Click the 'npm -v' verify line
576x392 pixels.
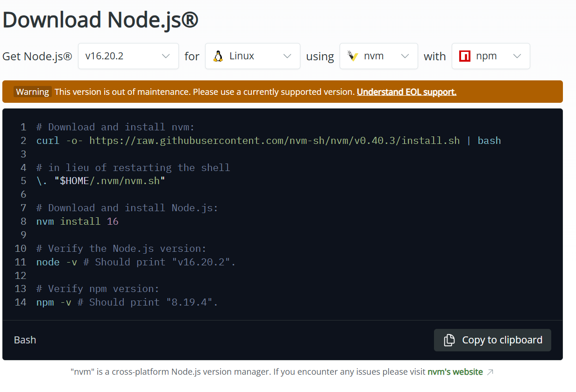tap(127, 302)
